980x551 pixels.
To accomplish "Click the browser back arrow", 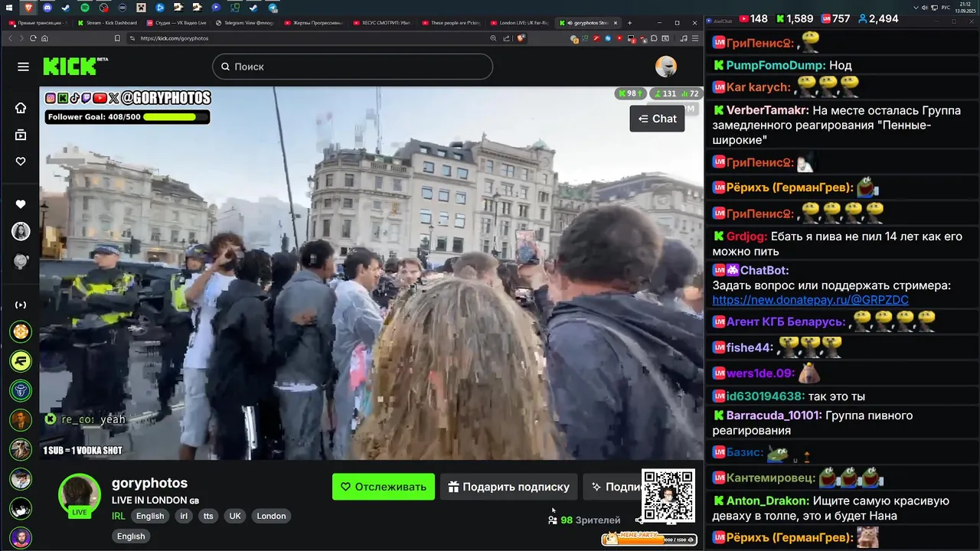I will pos(11,38).
